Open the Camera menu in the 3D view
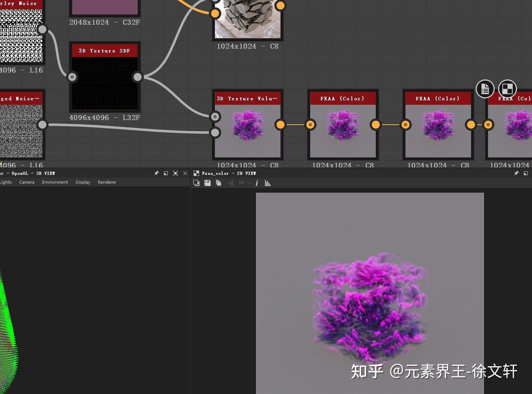Viewport: 532px width, 394px height. [27, 182]
